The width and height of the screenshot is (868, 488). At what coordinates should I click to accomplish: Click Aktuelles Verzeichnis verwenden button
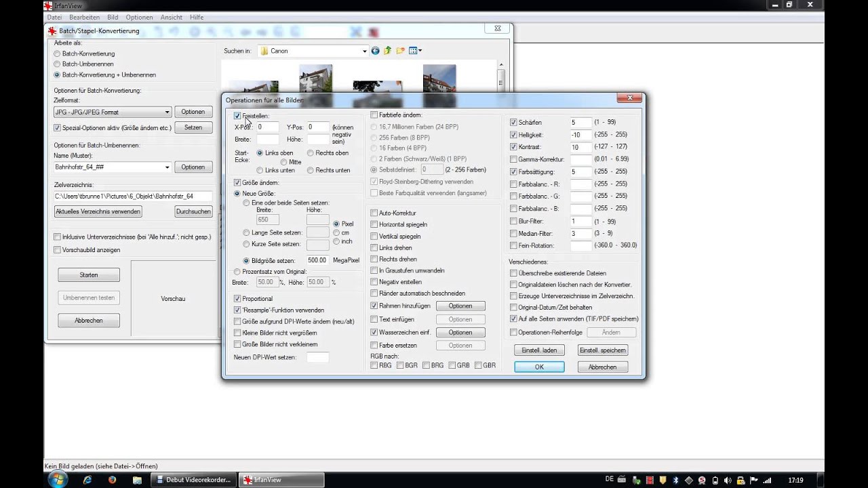click(x=98, y=211)
